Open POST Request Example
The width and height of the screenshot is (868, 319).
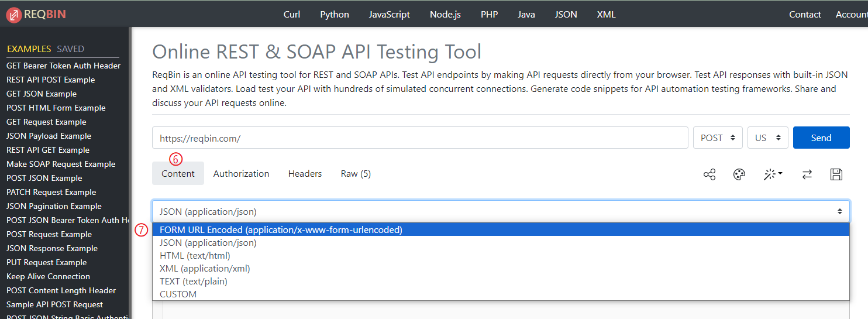49,234
